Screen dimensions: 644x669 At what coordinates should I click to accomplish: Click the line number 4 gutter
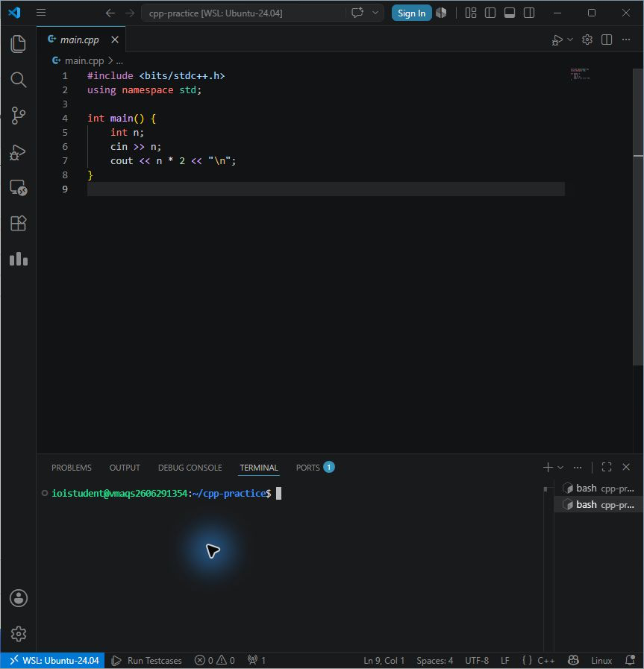pyautogui.click(x=65, y=118)
